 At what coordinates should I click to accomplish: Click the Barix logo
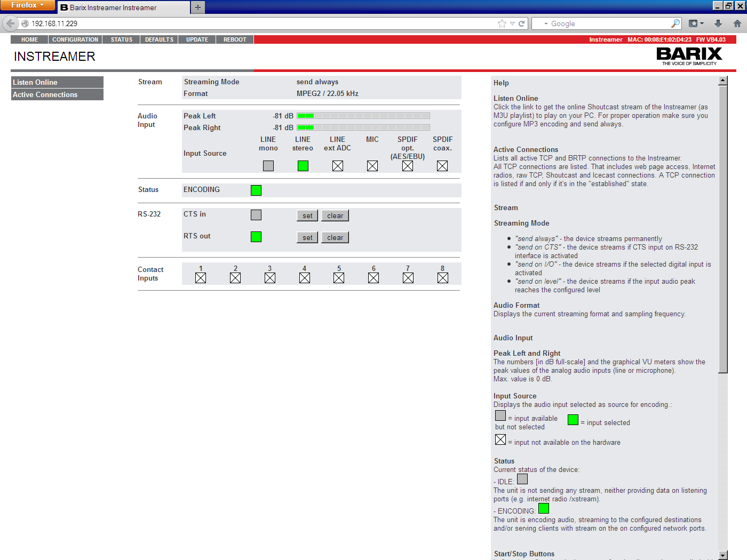pos(689,56)
